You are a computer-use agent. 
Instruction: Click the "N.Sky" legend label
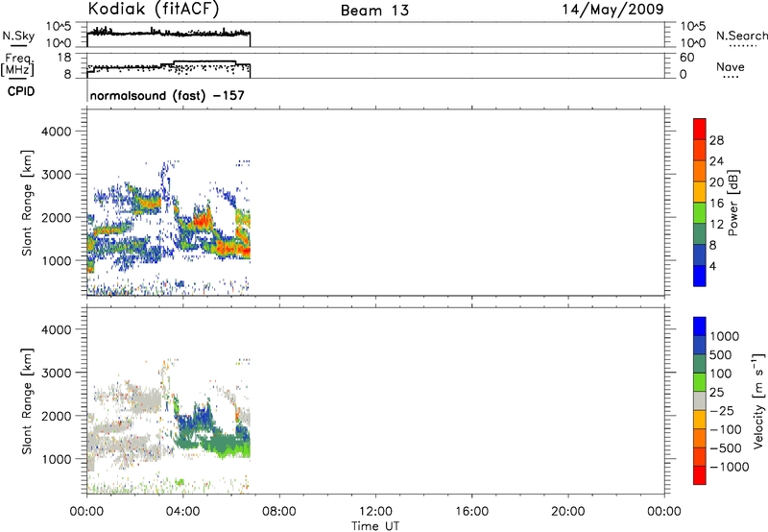[x=18, y=36]
